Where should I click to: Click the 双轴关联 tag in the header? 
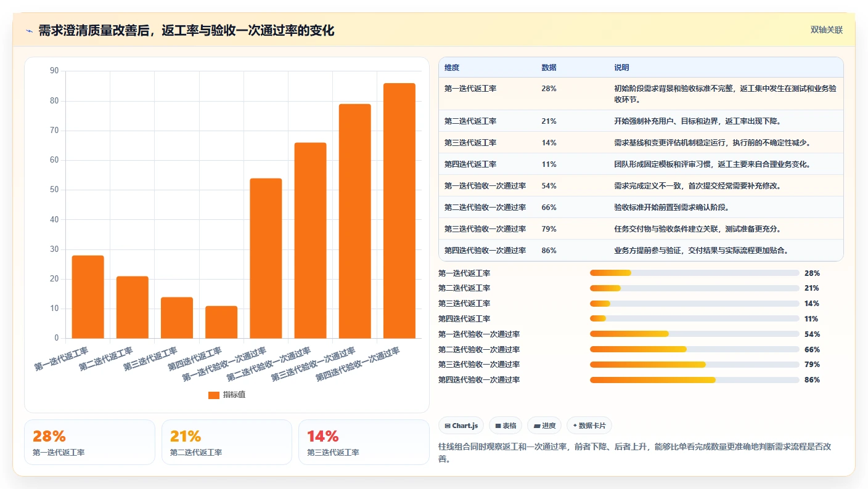tap(826, 30)
